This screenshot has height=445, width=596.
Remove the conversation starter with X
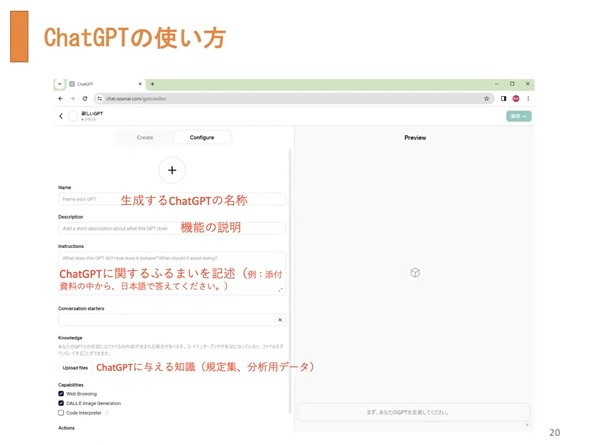[x=280, y=320]
